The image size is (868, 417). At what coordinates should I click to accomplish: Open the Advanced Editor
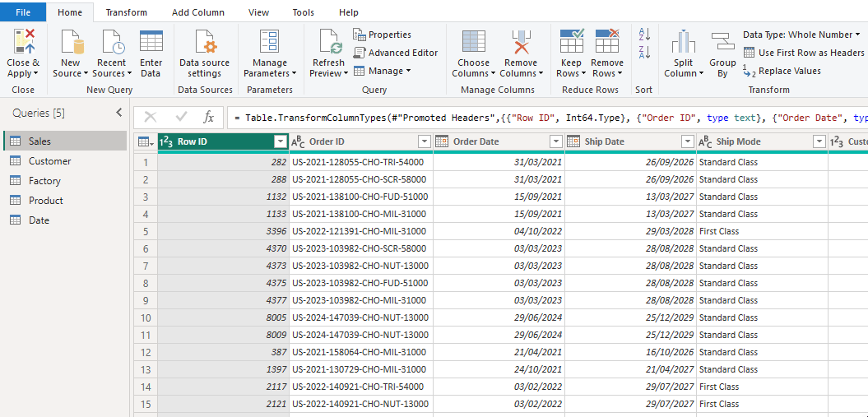[x=396, y=53]
